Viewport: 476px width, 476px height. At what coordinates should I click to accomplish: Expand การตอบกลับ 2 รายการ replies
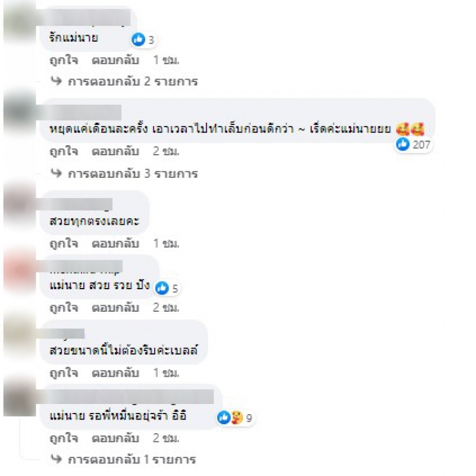coord(133,82)
